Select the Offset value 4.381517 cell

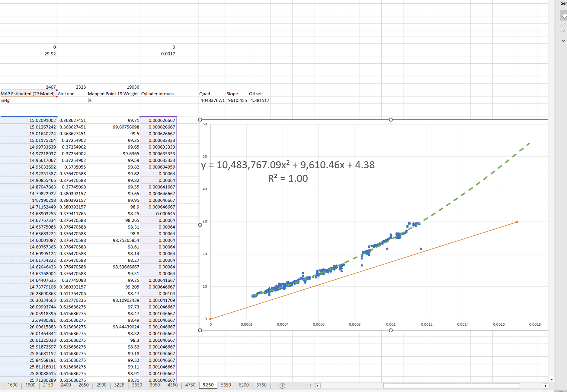tap(259, 100)
